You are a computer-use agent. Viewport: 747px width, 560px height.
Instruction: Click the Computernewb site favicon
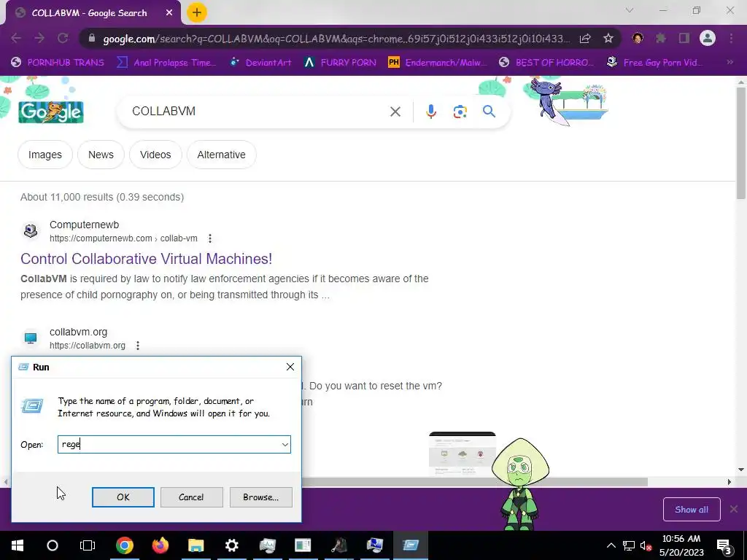click(31, 231)
